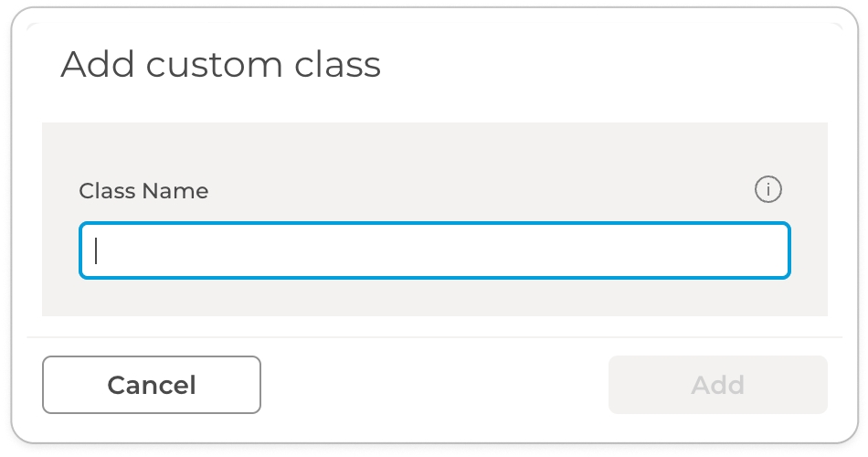Click the info icon beside Class Name
The width and height of the screenshot is (868, 457).
[768, 190]
